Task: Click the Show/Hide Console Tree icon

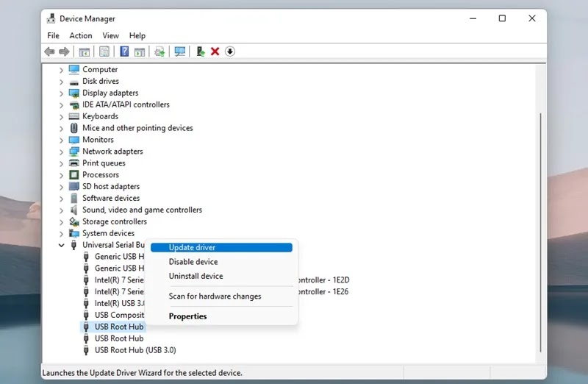Action: tap(85, 51)
